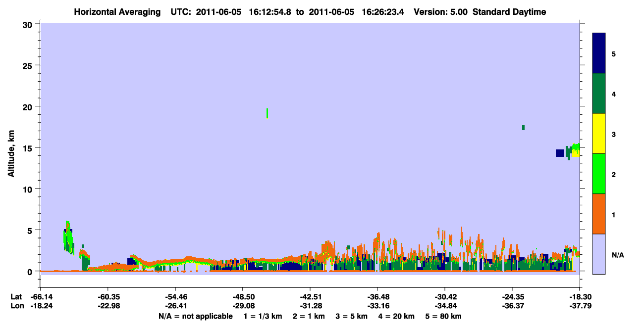This screenshot has width=644, height=330.
Task: Click legend text '1 = 1/3 km'
Action: pos(263,316)
